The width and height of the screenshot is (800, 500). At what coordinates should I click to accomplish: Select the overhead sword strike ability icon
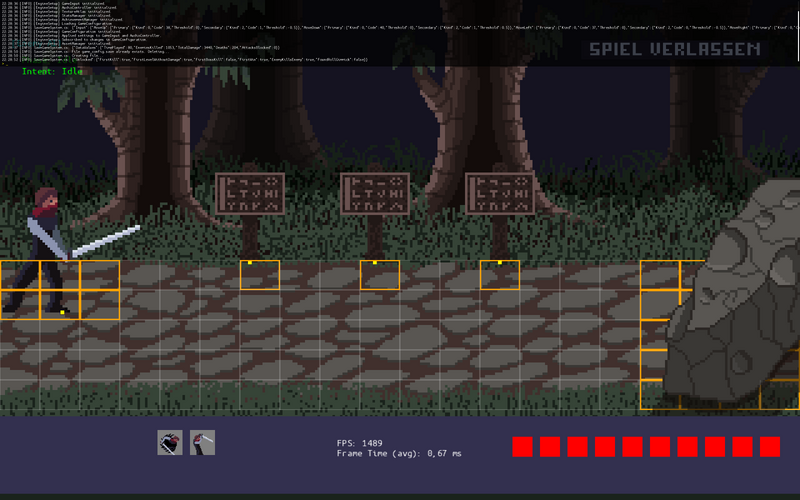point(203,442)
